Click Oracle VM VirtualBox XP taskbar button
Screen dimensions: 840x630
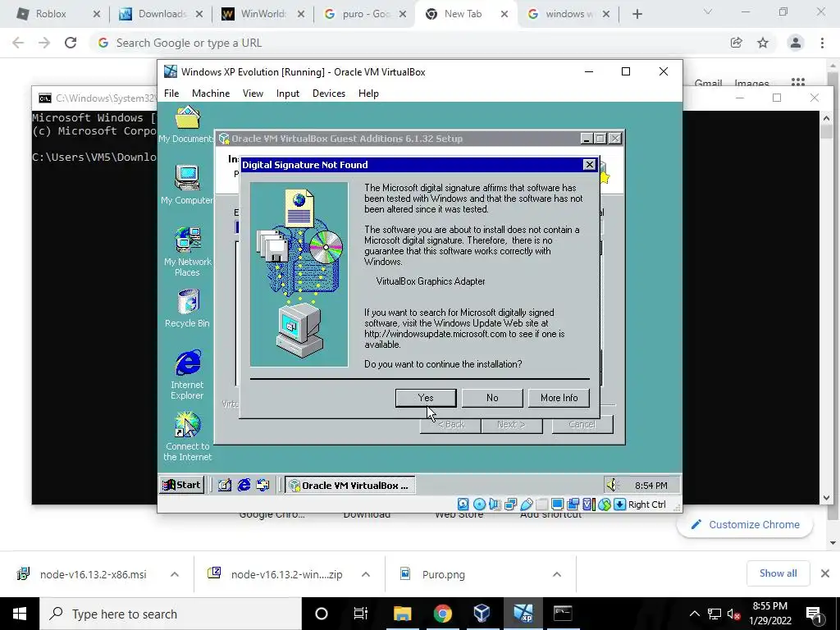[349, 486]
